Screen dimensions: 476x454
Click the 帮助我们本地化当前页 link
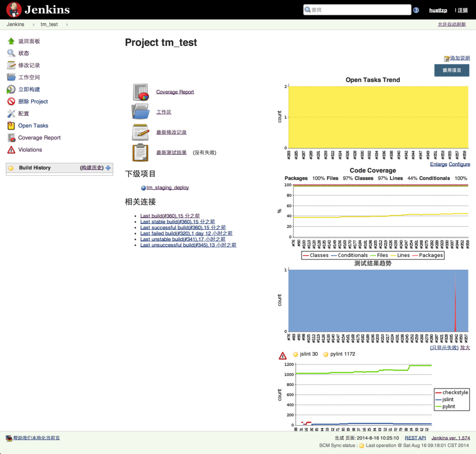pyautogui.click(x=36, y=438)
